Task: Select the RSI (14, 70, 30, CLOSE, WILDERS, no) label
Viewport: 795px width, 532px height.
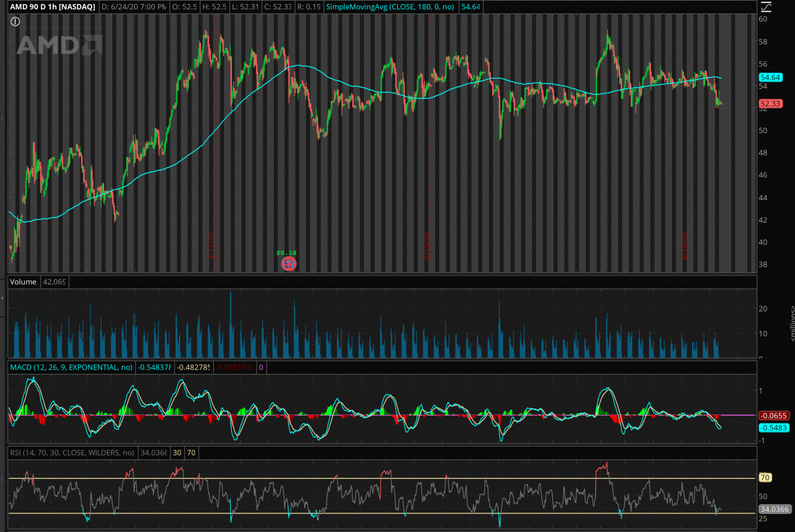Action: (72, 453)
